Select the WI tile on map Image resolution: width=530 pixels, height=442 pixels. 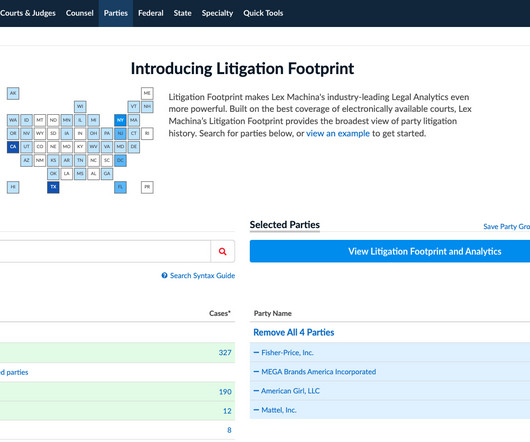[80, 107]
